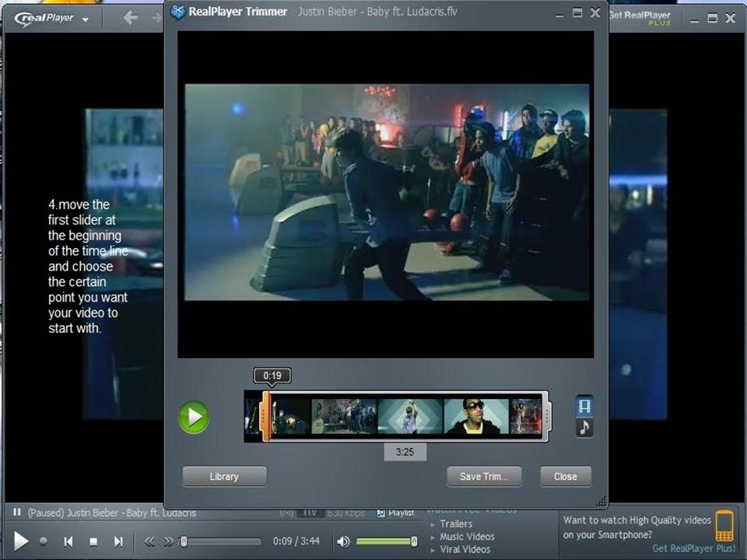Close the main RealPlayer window
The height and width of the screenshot is (560, 747).
(x=731, y=18)
